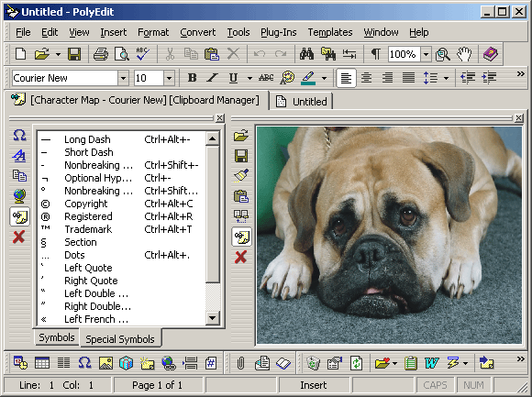532x397 pixels.
Task: Click the print preview icon
Action: point(122,54)
